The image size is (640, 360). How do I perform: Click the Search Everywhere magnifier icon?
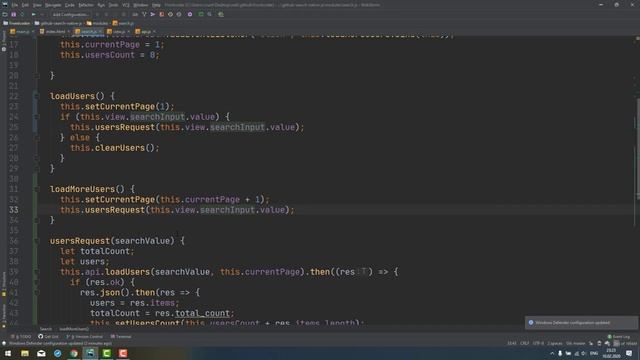pos(209,14)
